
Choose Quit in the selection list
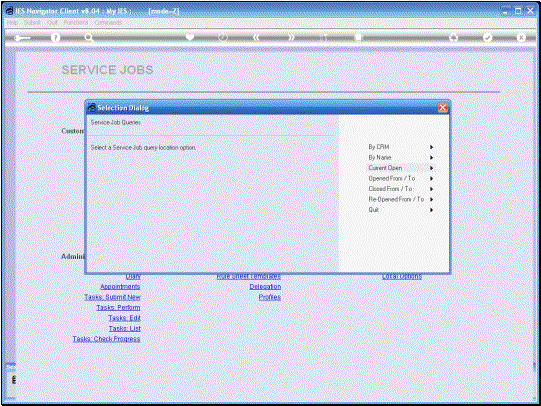[374, 210]
